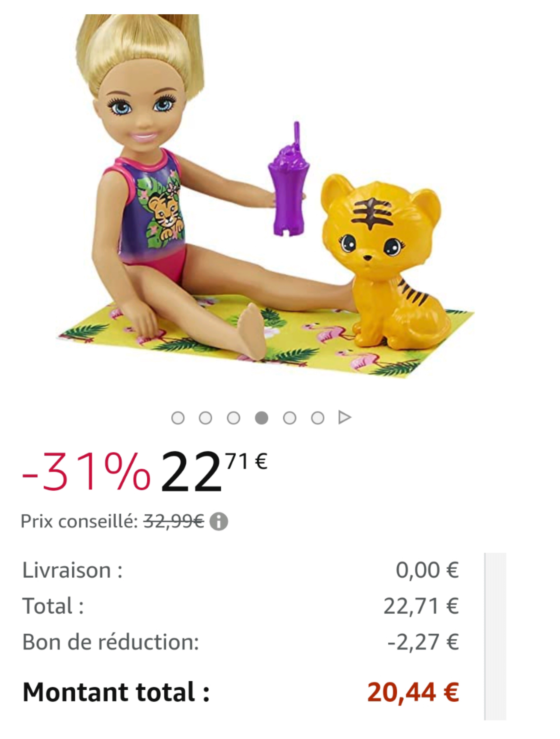
Task: Select the second image carousel dot
Action: 205,418
